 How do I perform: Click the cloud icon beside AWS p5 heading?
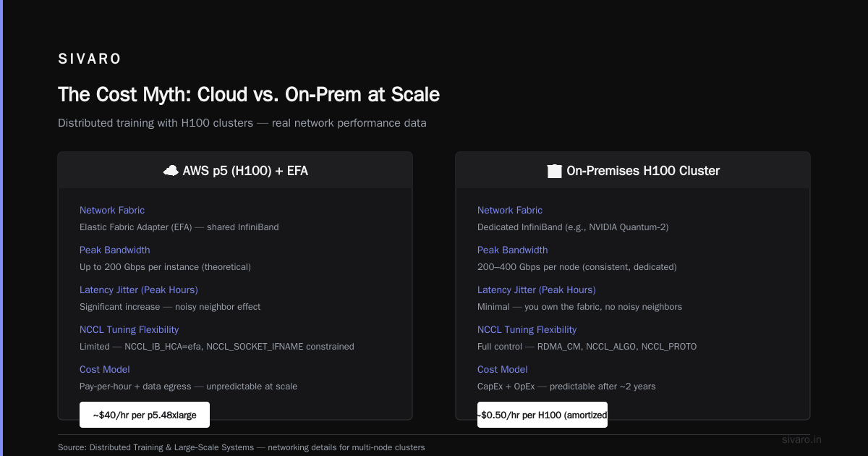click(x=171, y=171)
